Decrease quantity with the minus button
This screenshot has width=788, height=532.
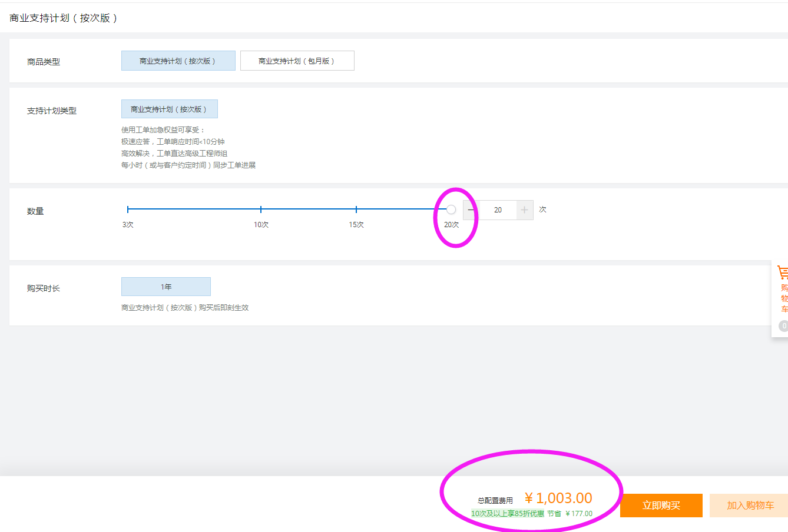coord(471,210)
